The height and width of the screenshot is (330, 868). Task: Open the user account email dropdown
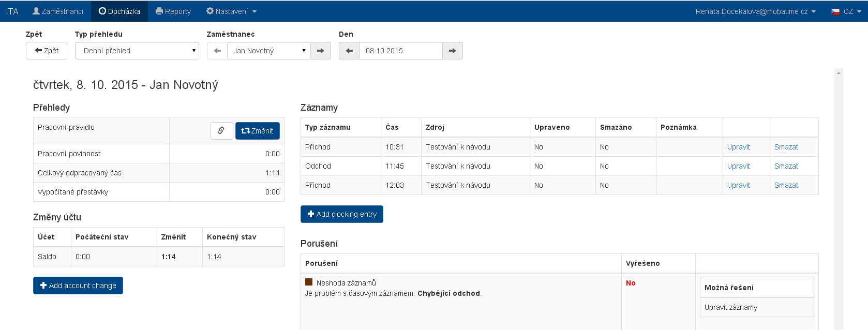point(755,11)
